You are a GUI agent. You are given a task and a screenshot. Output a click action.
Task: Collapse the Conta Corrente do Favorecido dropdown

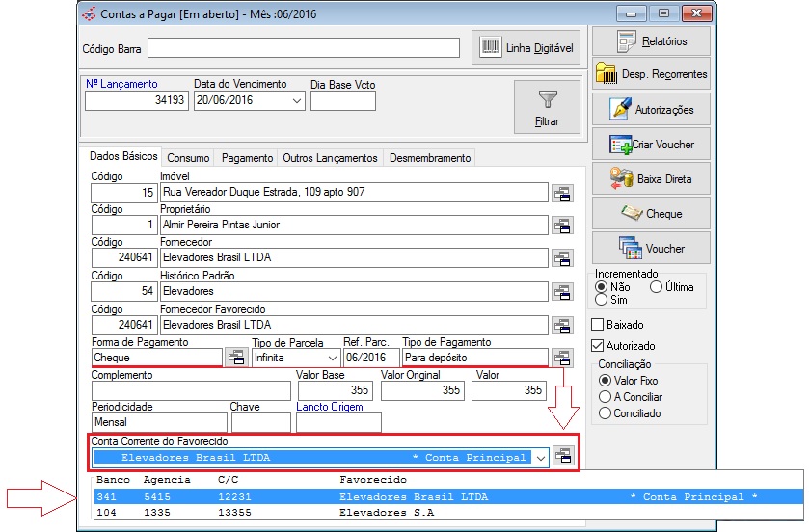(x=541, y=457)
